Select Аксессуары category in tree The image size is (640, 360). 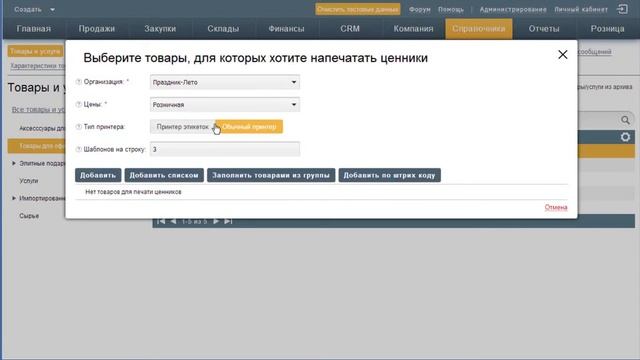pyautogui.click(x=42, y=128)
